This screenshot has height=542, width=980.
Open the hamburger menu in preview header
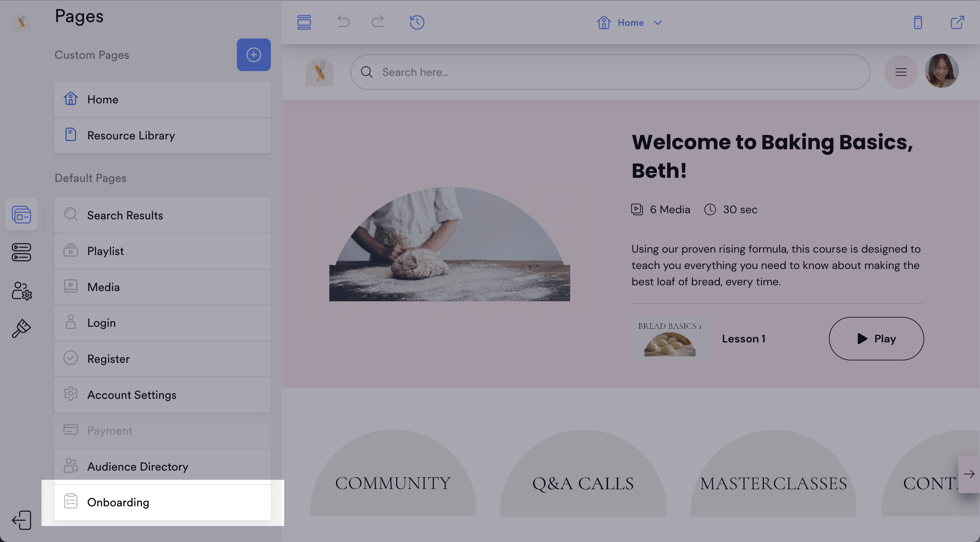tap(900, 72)
